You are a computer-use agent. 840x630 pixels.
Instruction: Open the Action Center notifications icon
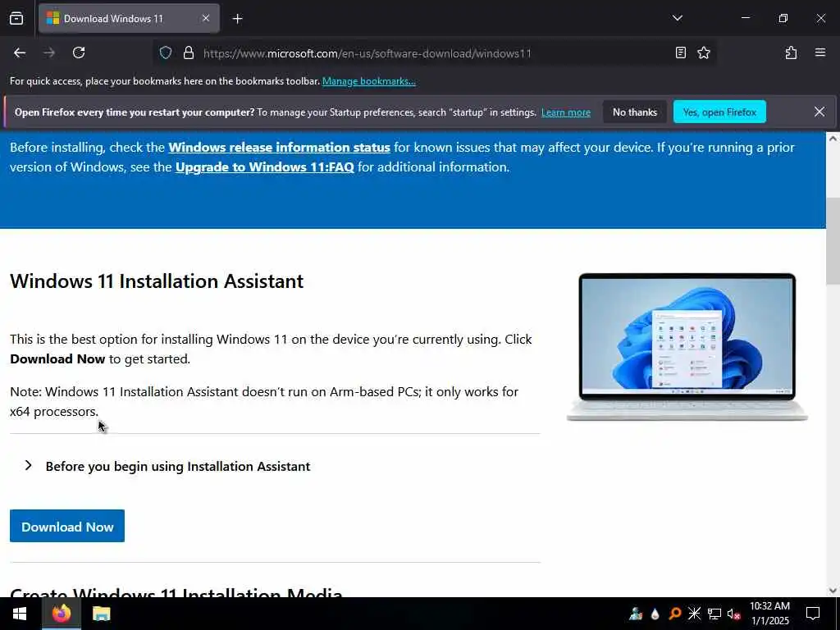pos(813,614)
